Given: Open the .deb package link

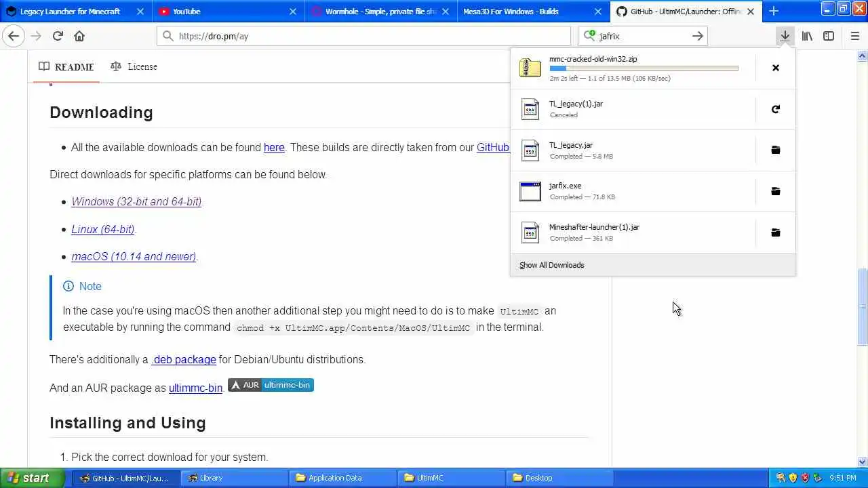Looking at the screenshot, I should (184, 359).
